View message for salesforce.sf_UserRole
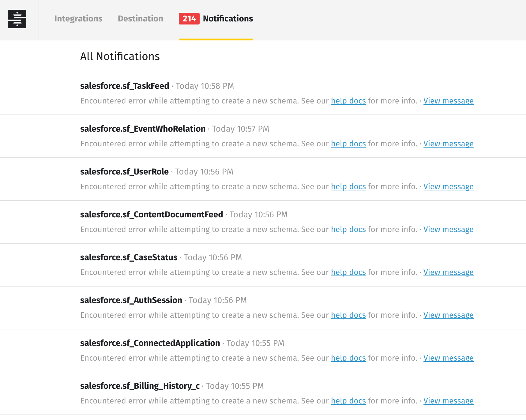The height and width of the screenshot is (420, 526). coord(449,187)
